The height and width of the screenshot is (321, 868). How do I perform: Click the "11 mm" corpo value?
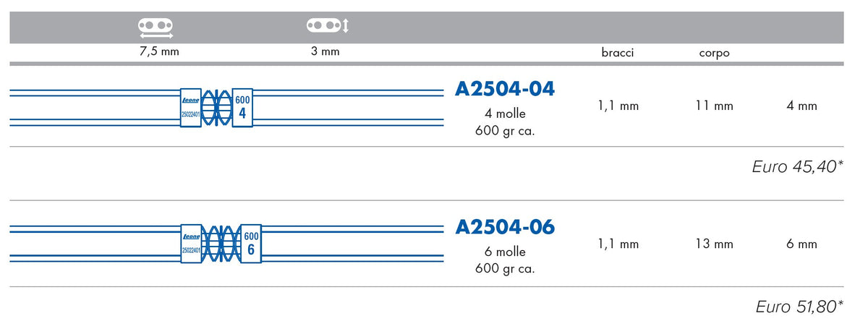713,106
